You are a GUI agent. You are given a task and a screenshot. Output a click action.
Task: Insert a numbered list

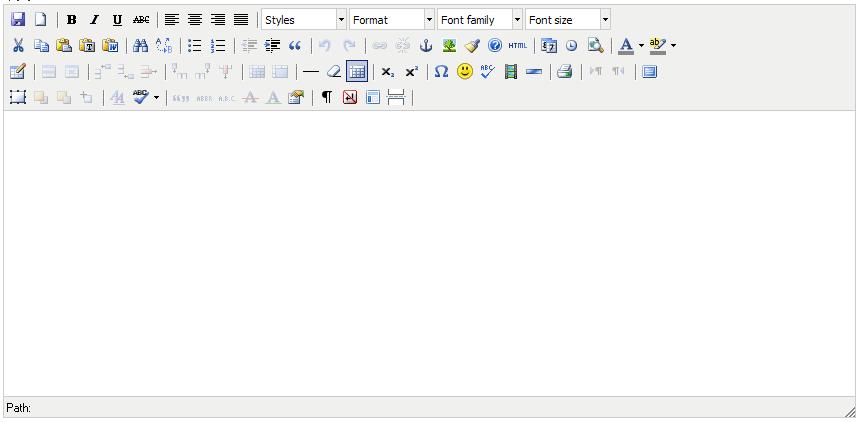218,46
